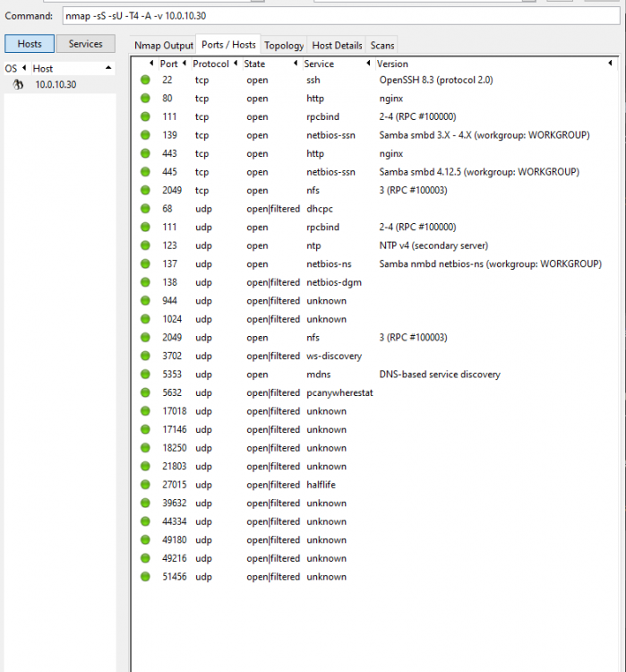Click green open-port icon for port 22
626x672 pixels.
[145, 80]
